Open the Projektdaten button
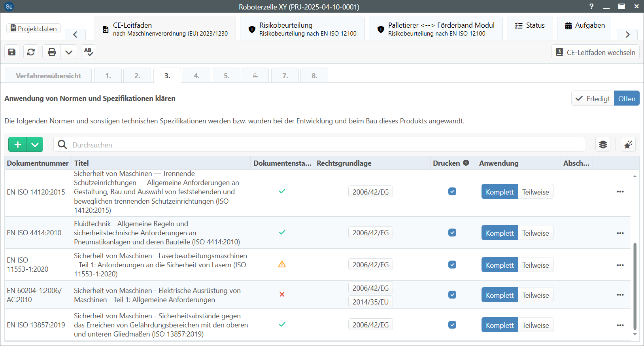 point(34,28)
